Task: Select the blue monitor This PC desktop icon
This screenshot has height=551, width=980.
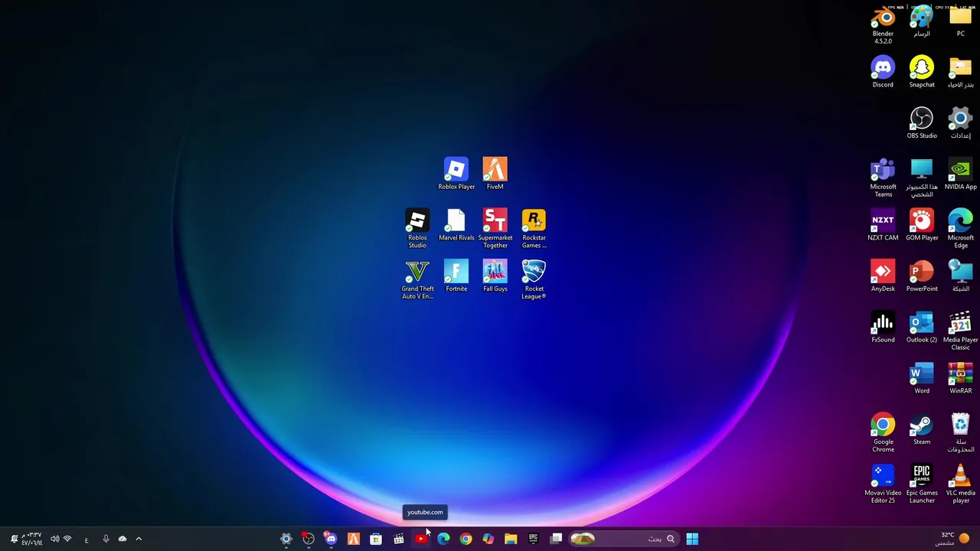Action: pyautogui.click(x=922, y=178)
